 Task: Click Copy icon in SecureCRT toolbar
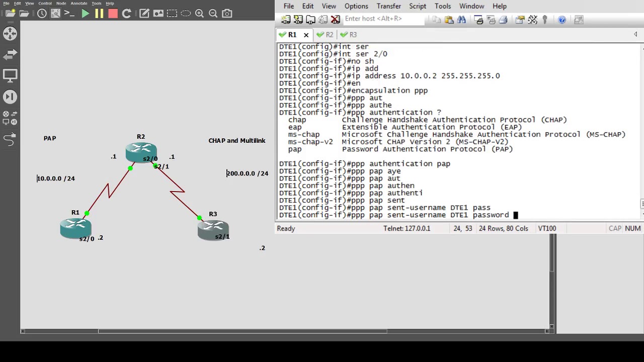(x=437, y=20)
